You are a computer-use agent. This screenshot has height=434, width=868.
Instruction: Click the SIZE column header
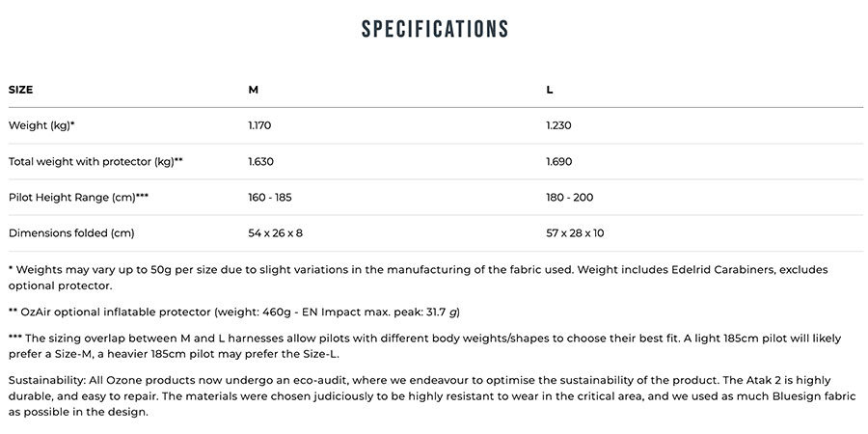click(21, 90)
